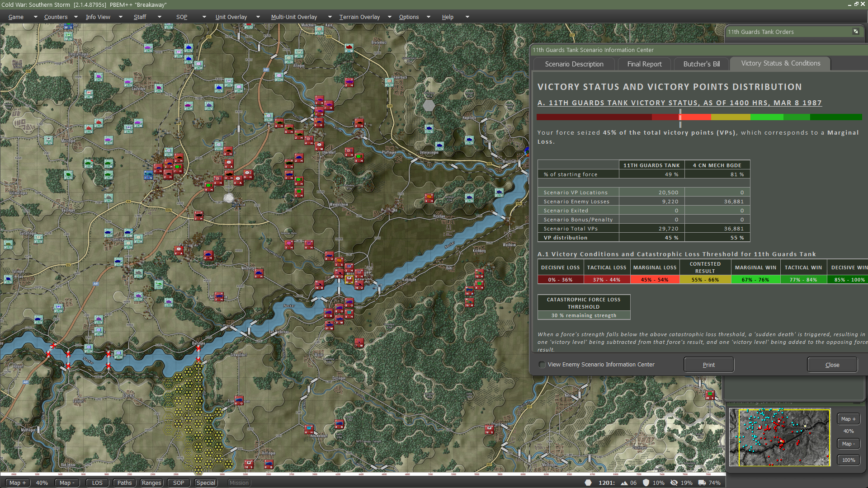Enable View Enemy Scenario Information Center

coord(542,365)
